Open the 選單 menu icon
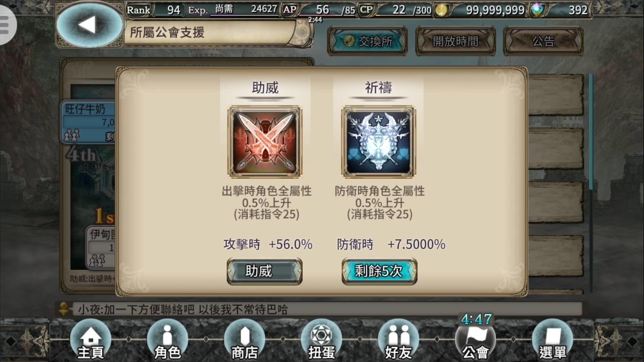Image resolution: width=644 pixels, height=362 pixels. (x=553, y=339)
